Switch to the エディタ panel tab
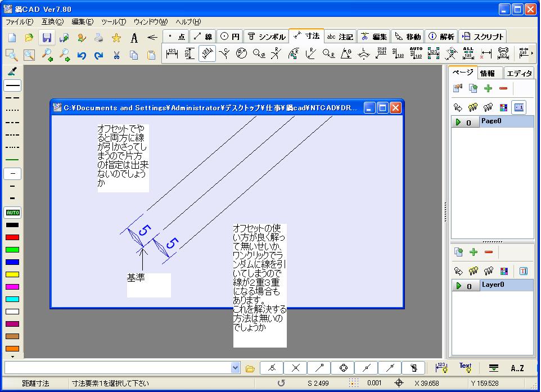 tap(519, 73)
